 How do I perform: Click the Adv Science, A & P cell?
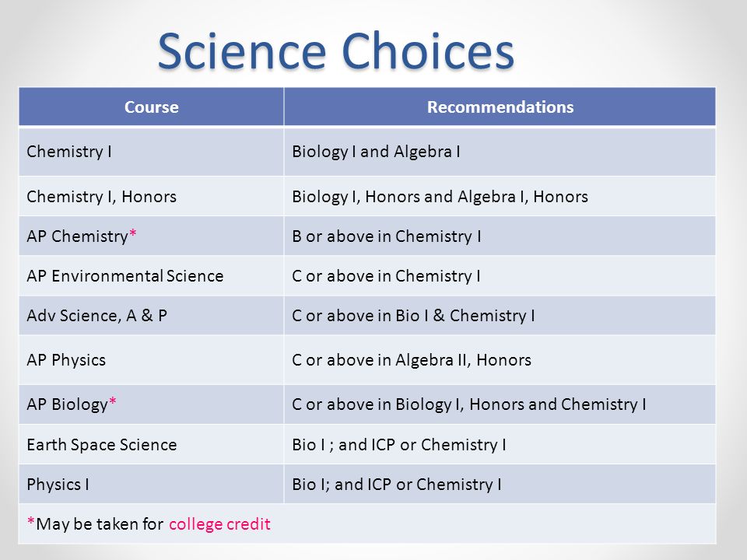[x=152, y=315]
